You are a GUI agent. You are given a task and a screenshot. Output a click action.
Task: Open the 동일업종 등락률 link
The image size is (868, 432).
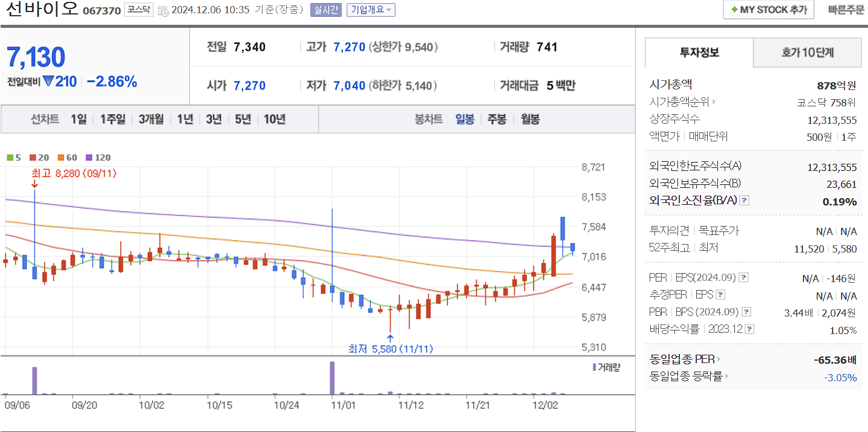pyautogui.click(x=688, y=376)
